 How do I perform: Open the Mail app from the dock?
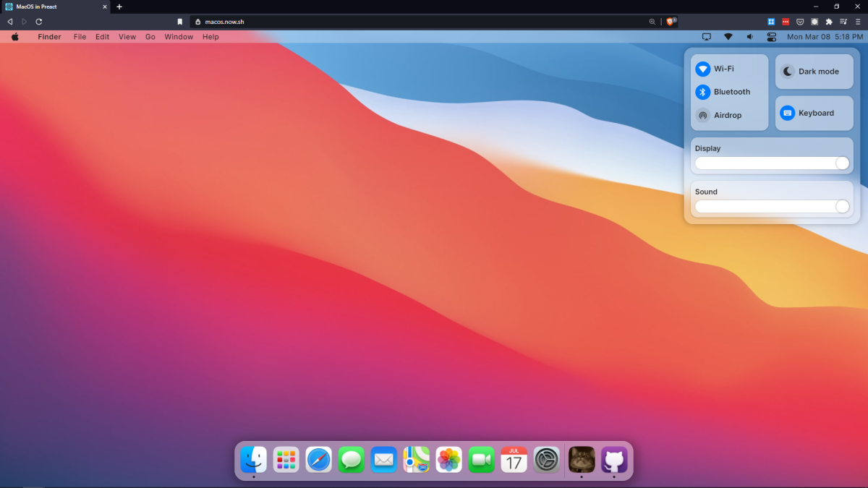coord(383,460)
